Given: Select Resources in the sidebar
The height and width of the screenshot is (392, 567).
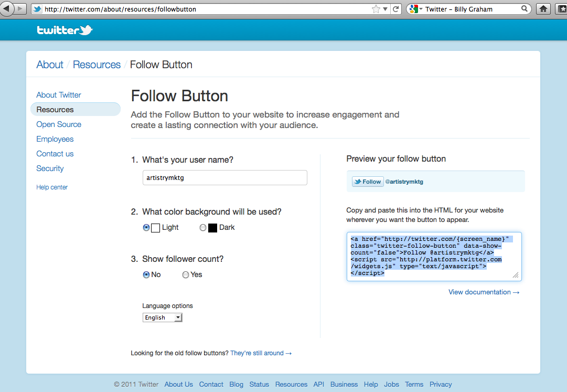Looking at the screenshot, I should [x=75, y=110].
